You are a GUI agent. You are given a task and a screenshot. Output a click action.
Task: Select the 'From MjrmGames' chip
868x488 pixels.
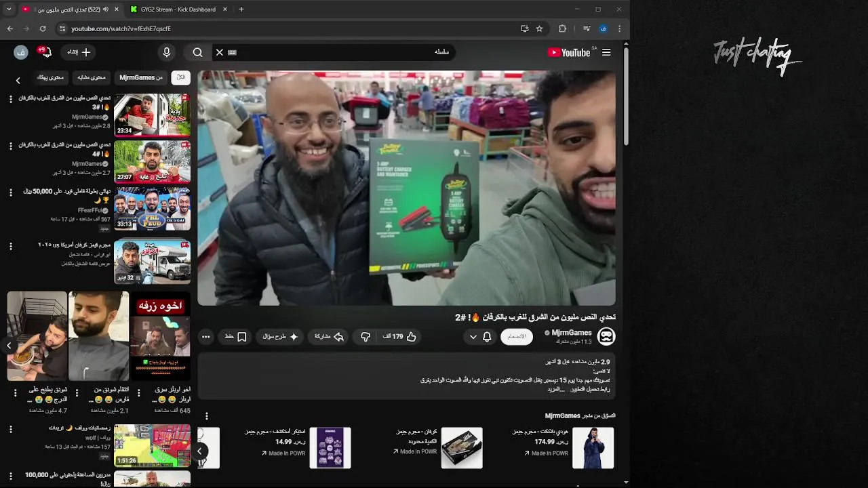[141, 77]
